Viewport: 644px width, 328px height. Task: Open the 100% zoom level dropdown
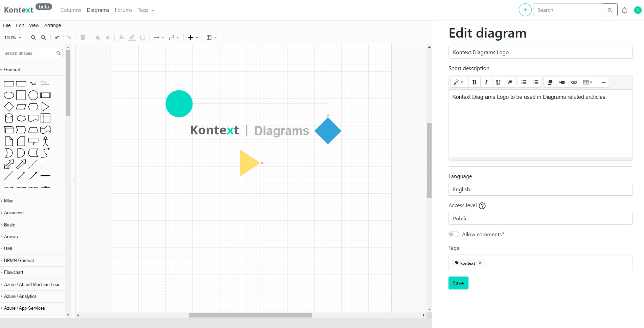coord(13,38)
